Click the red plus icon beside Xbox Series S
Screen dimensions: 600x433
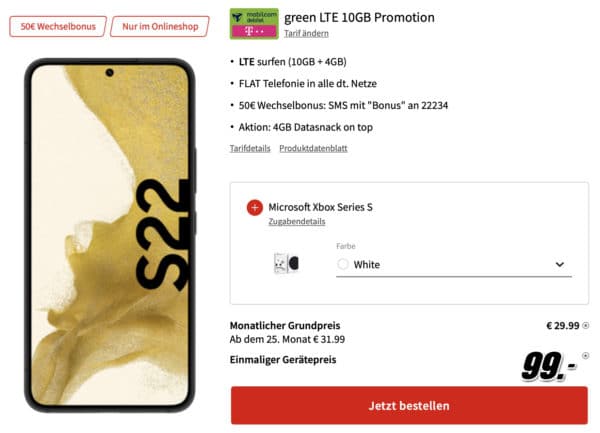point(254,208)
